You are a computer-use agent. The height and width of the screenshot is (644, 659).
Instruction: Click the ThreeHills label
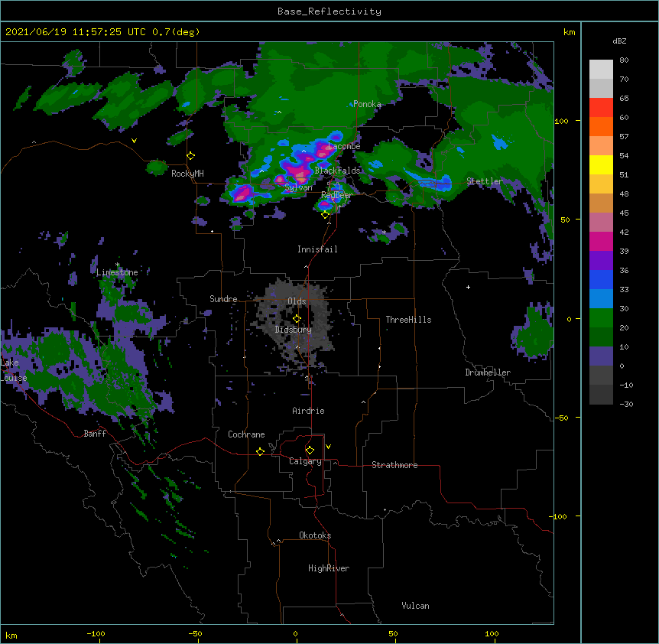pyautogui.click(x=408, y=320)
